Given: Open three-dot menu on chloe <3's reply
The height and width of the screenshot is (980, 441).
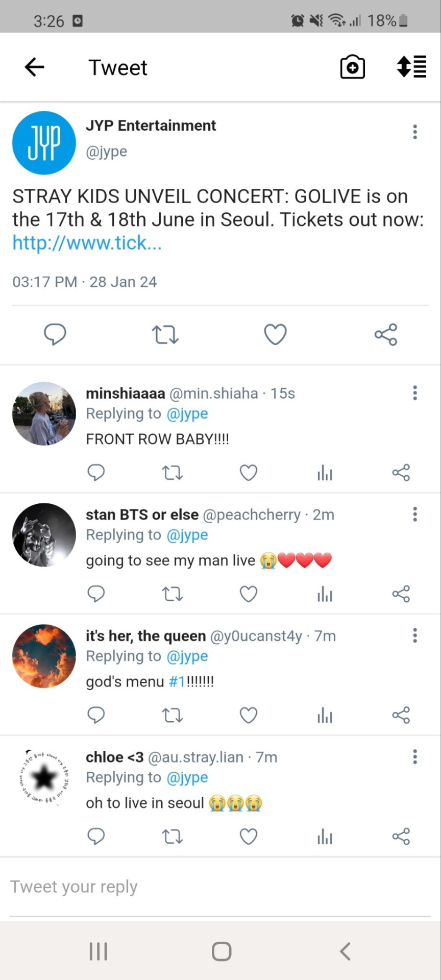Looking at the screenshot, I should [x=415, y=756].
